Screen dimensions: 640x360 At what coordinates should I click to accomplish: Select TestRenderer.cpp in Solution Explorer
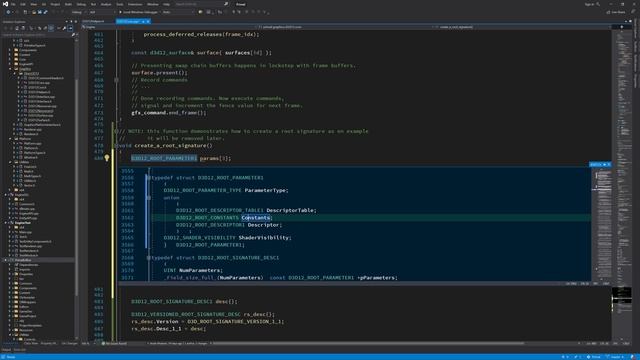31,246
